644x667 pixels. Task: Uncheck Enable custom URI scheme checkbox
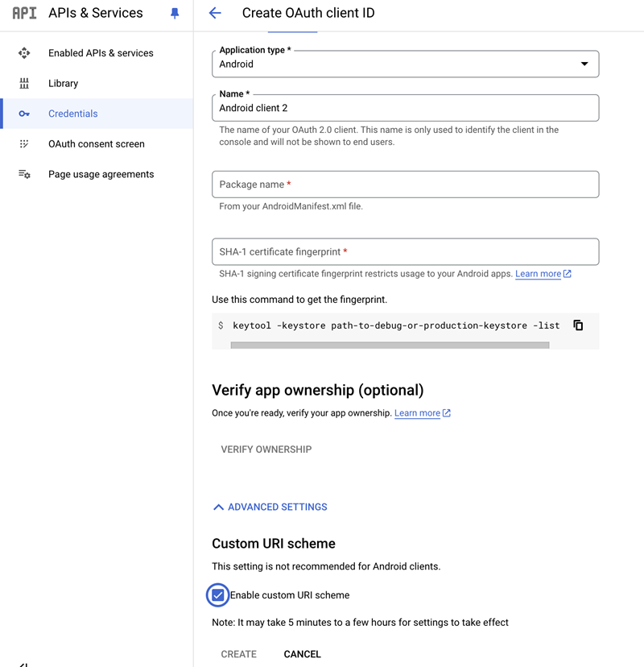click(217, 595)
